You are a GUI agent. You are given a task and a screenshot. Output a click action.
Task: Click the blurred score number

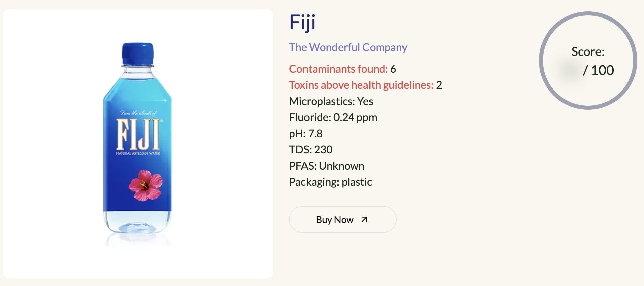pos(569,70)
